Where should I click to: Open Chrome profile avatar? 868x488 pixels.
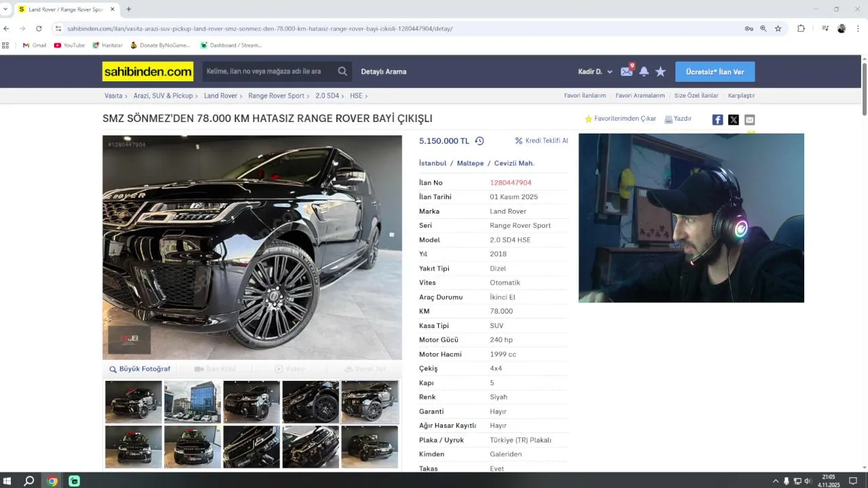[x=842, y=28]
